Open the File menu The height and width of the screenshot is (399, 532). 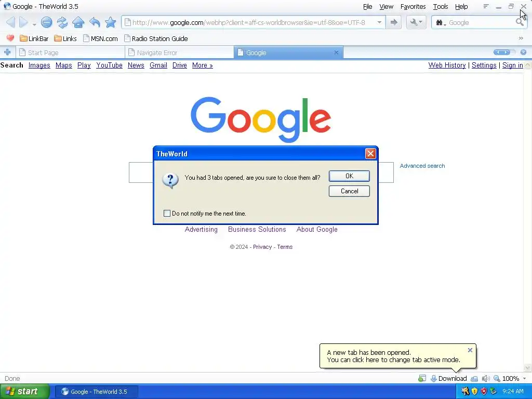point(367,6)
